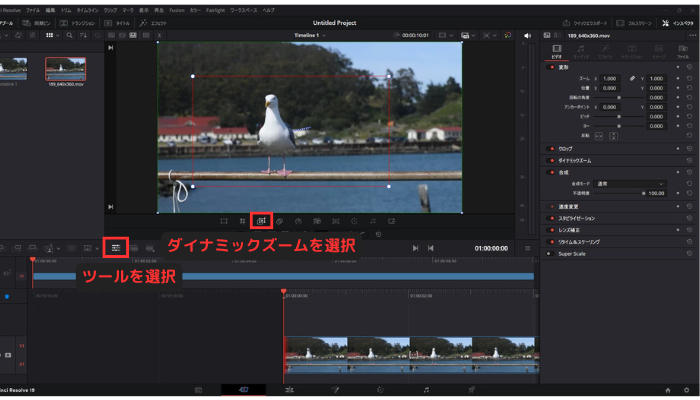Open the Media page icon at bottom
Screen dimensions: 700x400
pos(198,390)
